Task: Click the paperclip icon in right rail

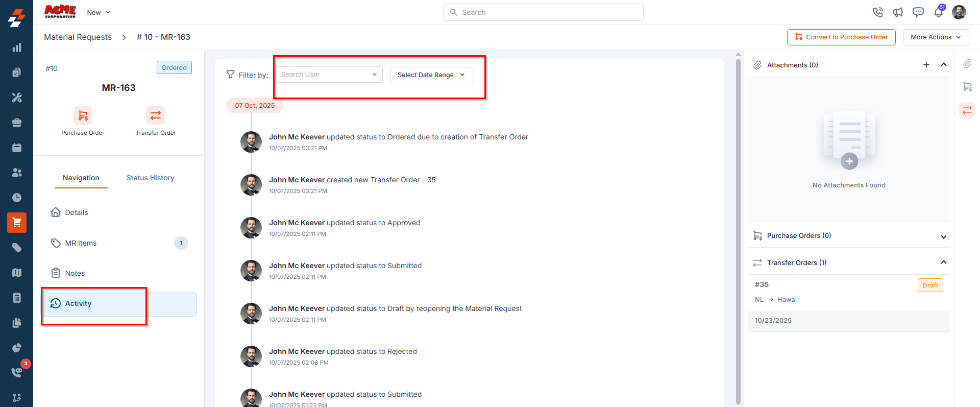Action: pyautogui.click(x=967, y=64)
